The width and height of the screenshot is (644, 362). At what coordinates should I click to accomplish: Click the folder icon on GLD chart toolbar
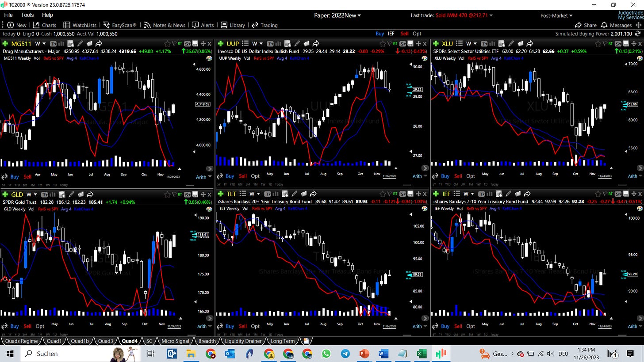pos(81,194)
